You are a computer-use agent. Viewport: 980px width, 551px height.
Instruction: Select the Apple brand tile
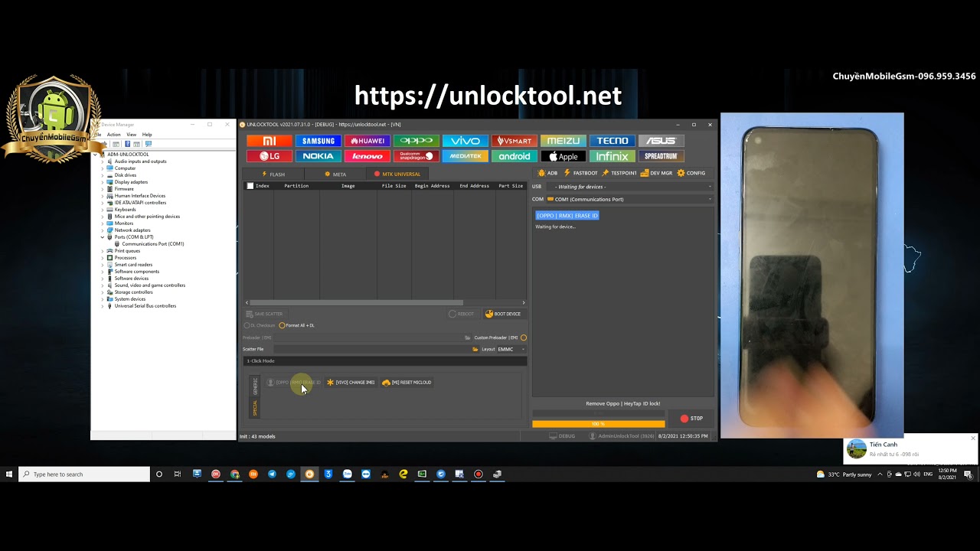pyautogui.click(x=563, y=156)
